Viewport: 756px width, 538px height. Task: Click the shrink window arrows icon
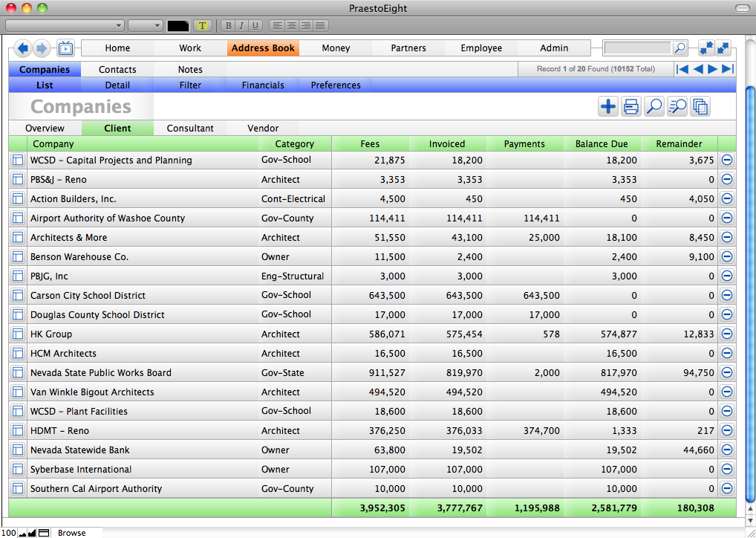(706, 48)
